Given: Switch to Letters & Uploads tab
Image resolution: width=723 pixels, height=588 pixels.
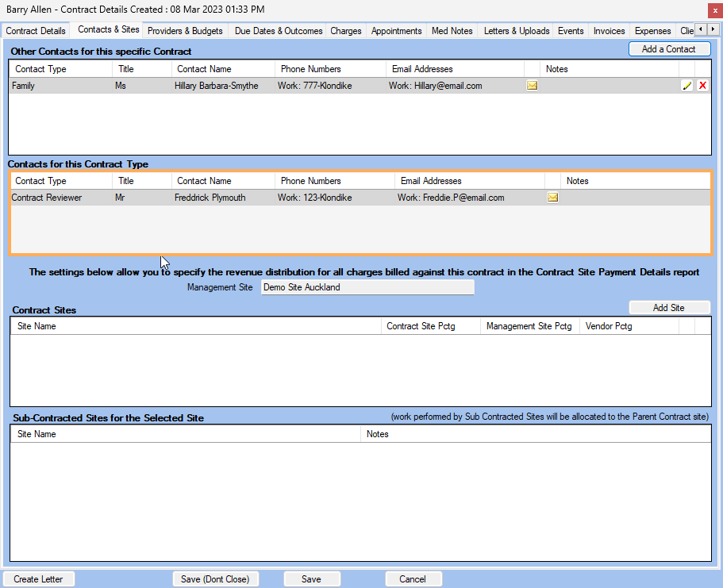Looking at the screenshot, I should tap(517, 31).
